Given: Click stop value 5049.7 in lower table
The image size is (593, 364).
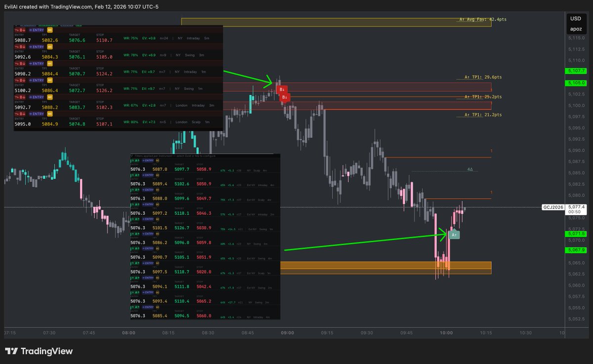Looking at the screenshot, I should coord(204,199).
